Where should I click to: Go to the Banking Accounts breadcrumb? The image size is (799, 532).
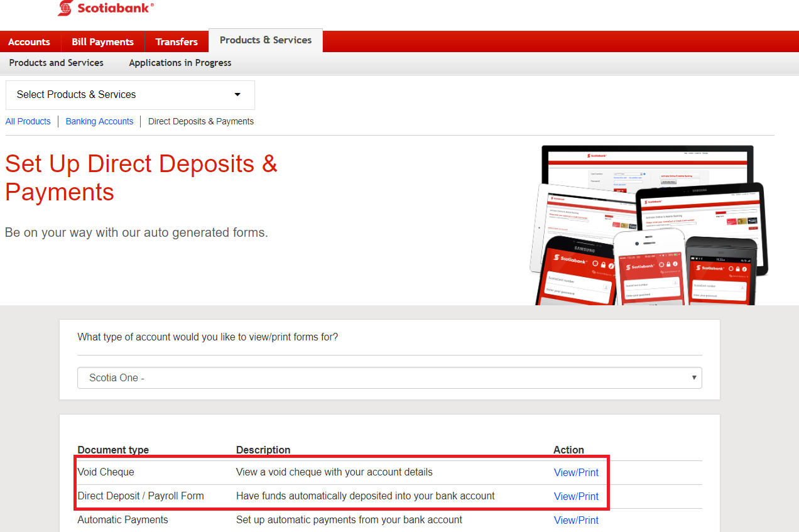pos(100,121)
